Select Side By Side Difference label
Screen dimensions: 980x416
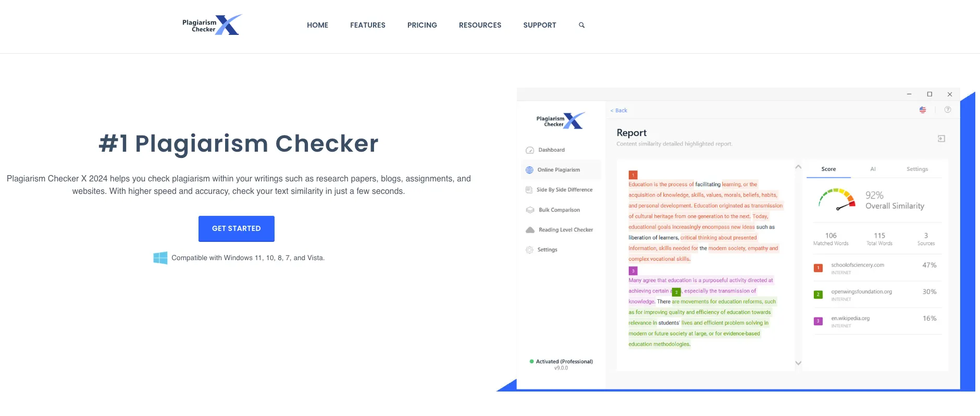(564, 190)
